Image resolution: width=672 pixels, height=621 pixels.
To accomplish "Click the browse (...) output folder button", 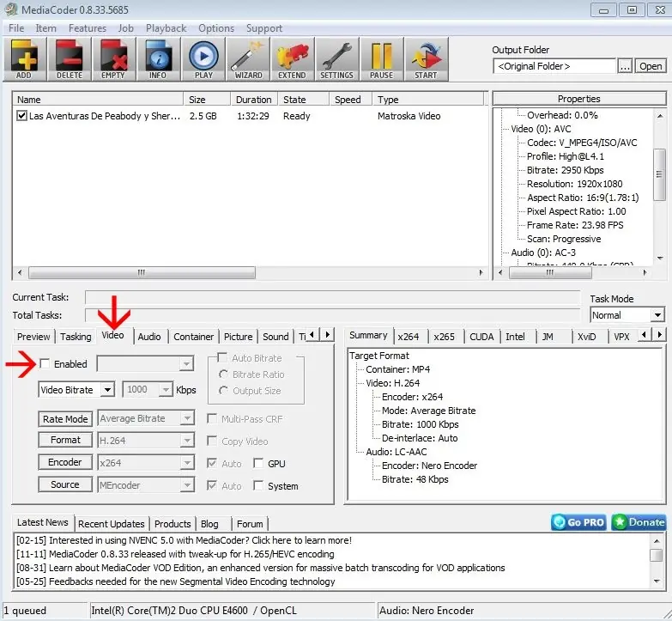I will click(625, 66).
